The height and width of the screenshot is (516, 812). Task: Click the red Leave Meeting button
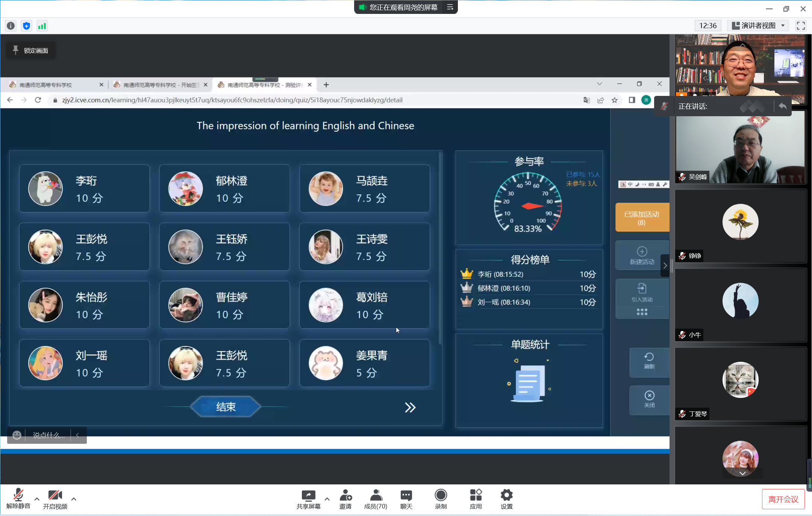(x=783, y=499)
